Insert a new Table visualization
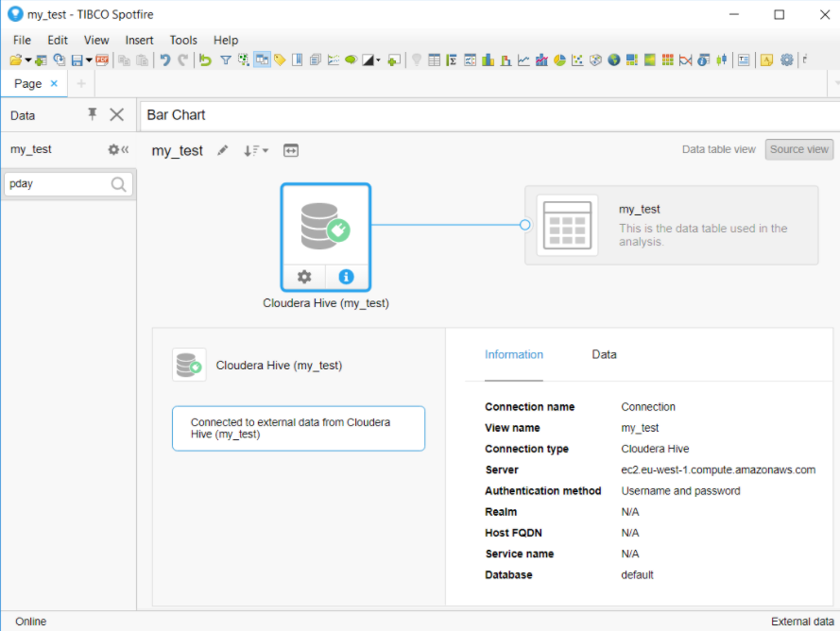The height and width of the screenshot is (631, 840). (435, 60)
